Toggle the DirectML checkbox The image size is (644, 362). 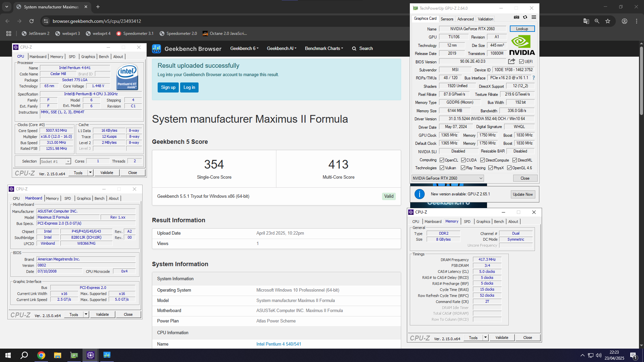(515, 160)
